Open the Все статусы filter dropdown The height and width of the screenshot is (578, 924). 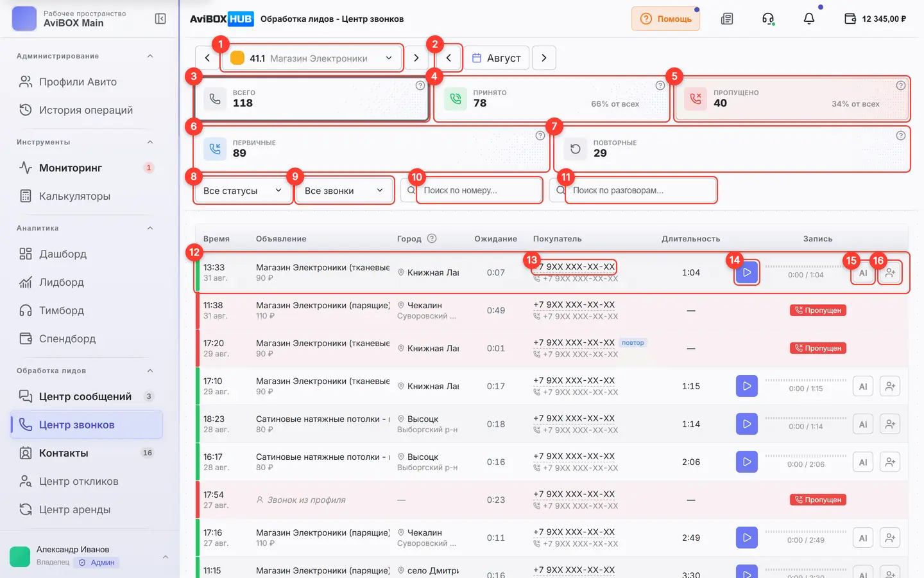coord(243,191)
